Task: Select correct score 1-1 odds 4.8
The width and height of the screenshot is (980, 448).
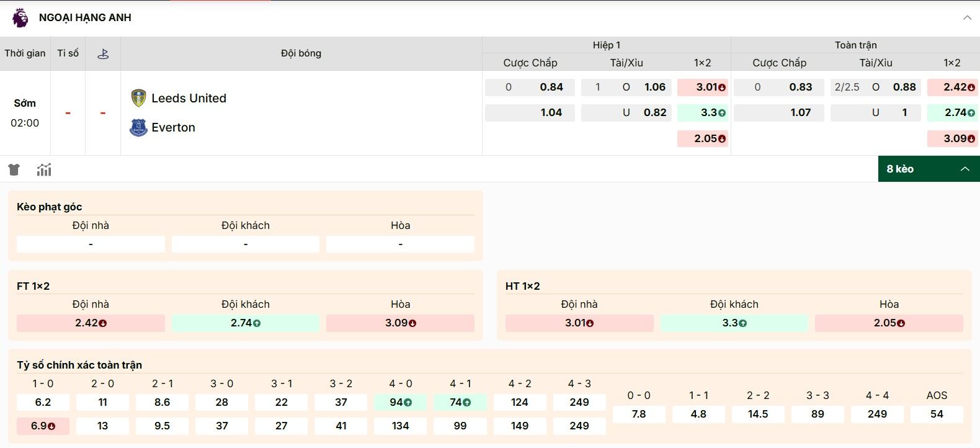Action: click(x=698, y=414)
